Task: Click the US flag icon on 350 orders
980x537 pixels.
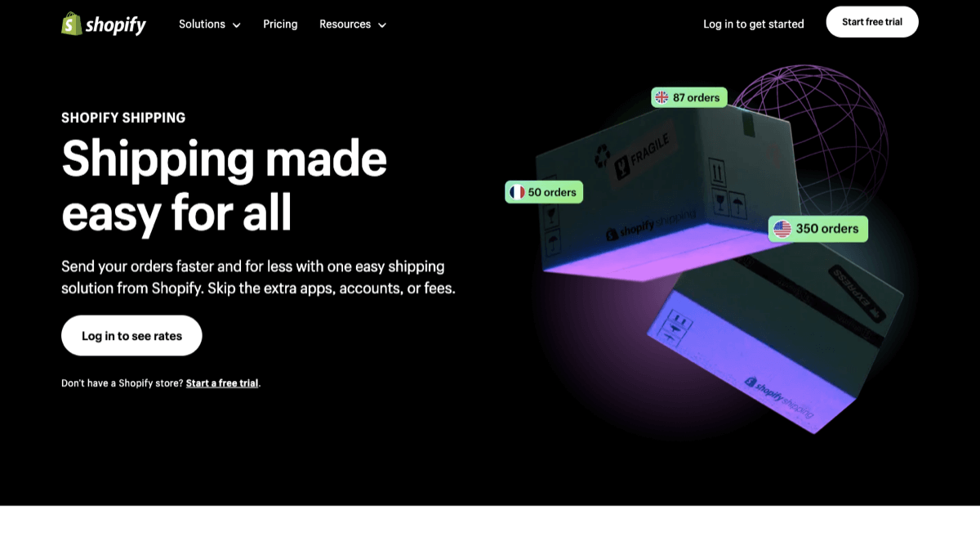Action: coord(782,229)
